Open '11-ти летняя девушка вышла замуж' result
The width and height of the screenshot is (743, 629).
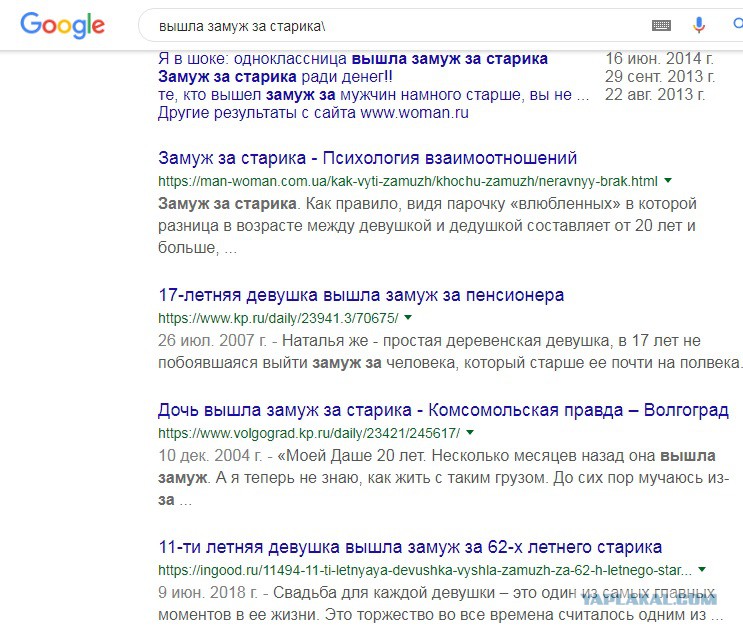point(410,547)
